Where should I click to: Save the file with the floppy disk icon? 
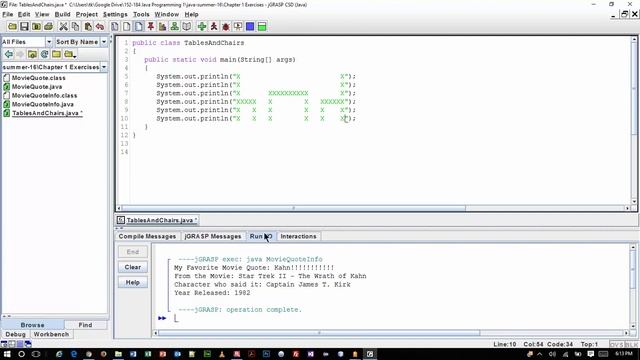(x=24, y=27)
